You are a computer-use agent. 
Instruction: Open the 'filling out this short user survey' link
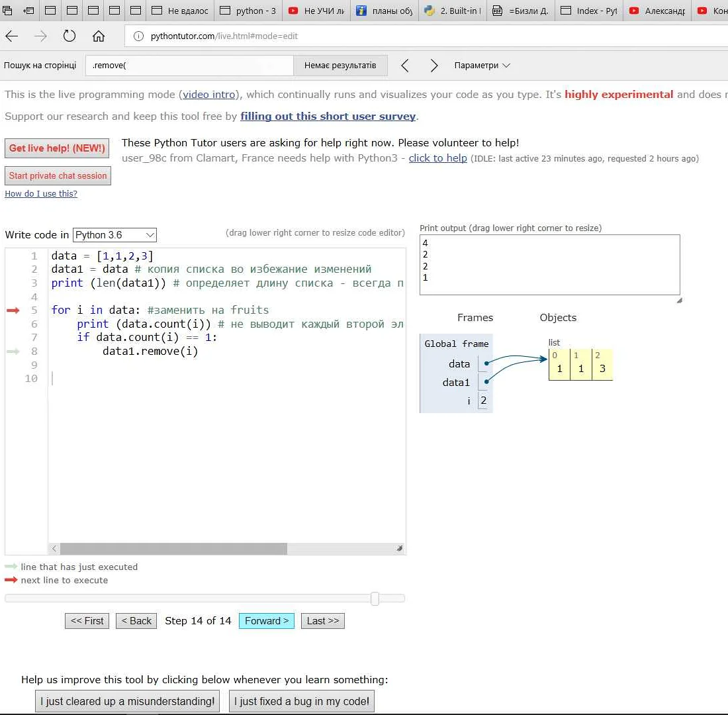(x=328, y=117)
